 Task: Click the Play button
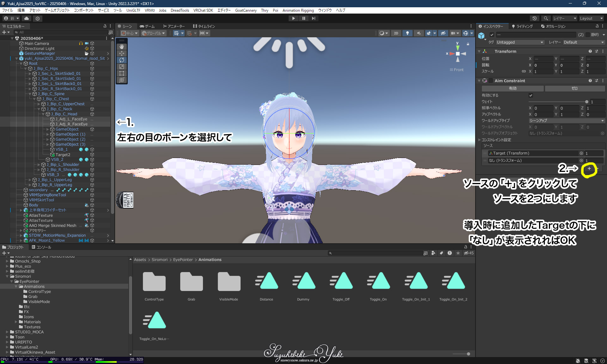click(293, 18)
